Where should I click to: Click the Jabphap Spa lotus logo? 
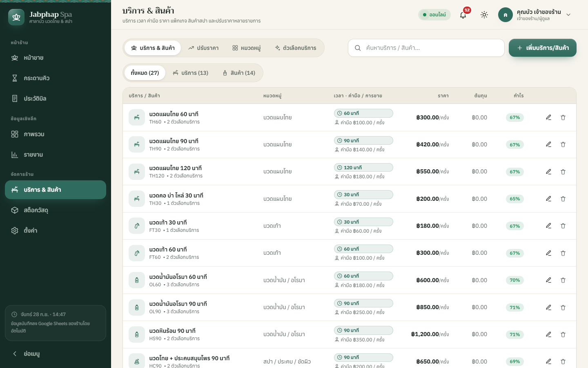(x=16, y=17)
